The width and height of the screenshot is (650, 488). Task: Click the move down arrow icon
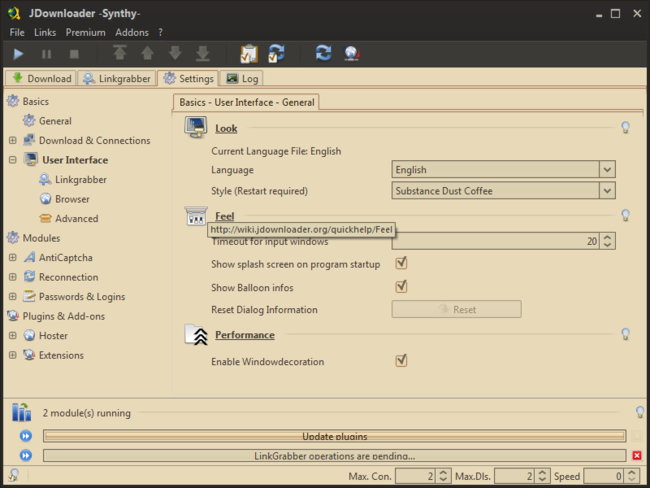[x=175, y=53]
